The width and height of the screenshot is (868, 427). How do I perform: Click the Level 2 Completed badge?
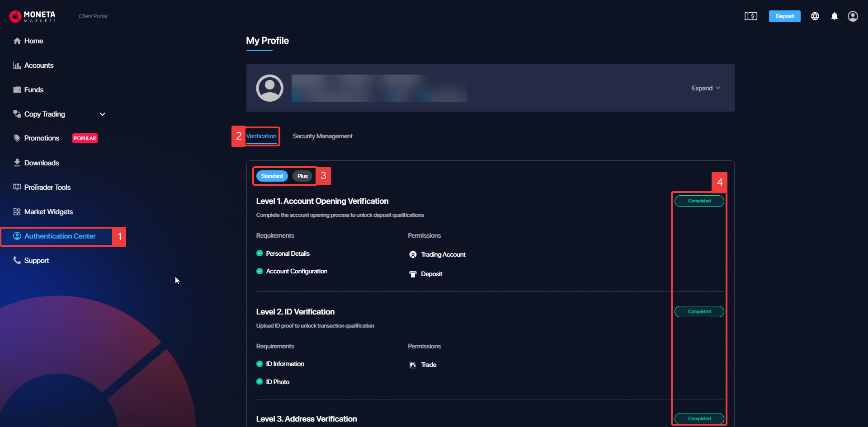[699, 311]
